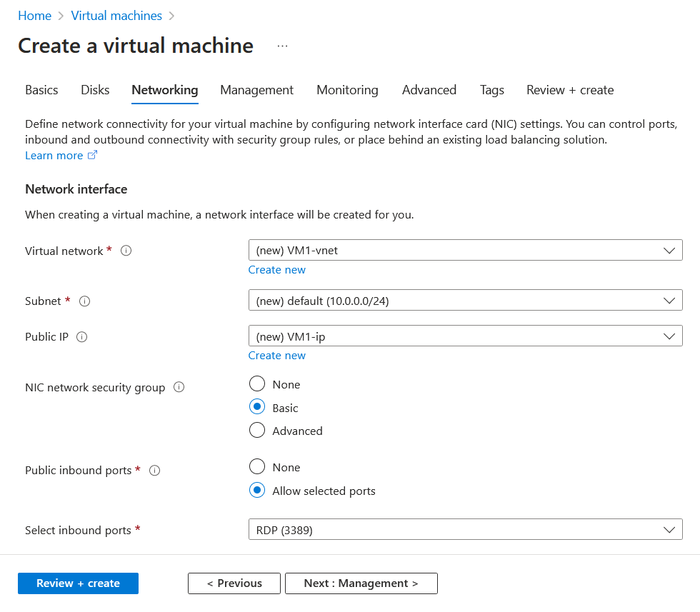
Task: Switch to the Disks tab
Action: tap(95, 90)
